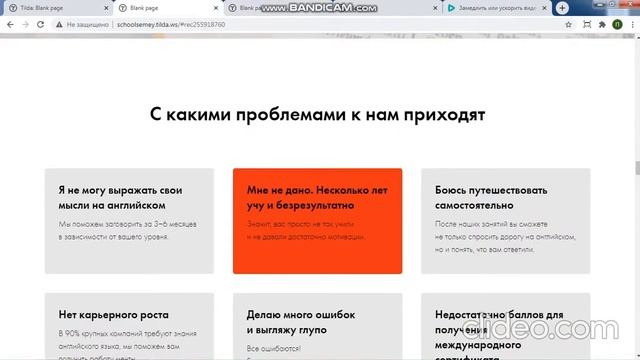Open the green profile avatar
Image resolution: width=640 pixels, height=360 pixels.
(617, 24)
